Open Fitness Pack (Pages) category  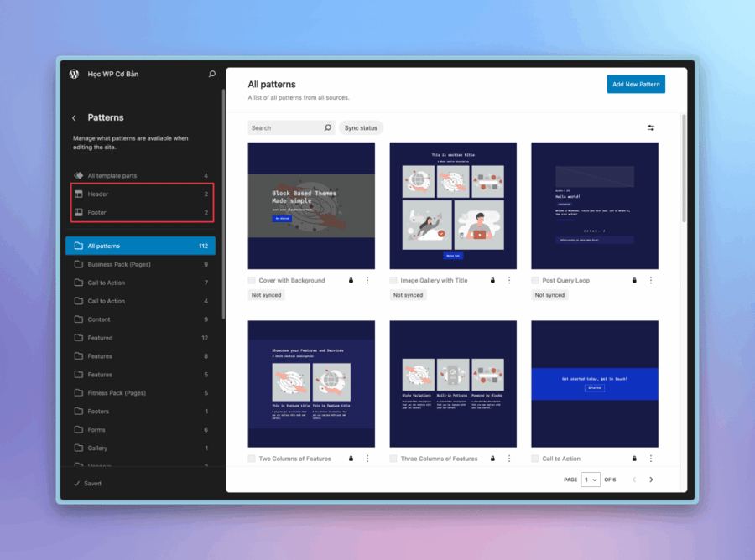141,393
